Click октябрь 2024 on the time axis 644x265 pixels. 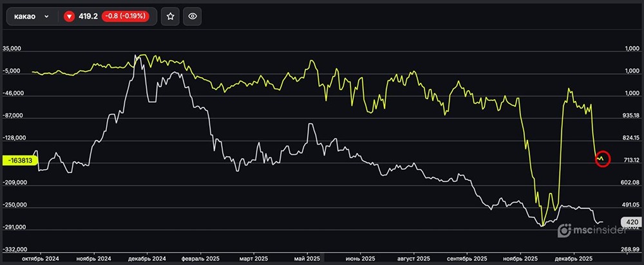coord(41,259)
